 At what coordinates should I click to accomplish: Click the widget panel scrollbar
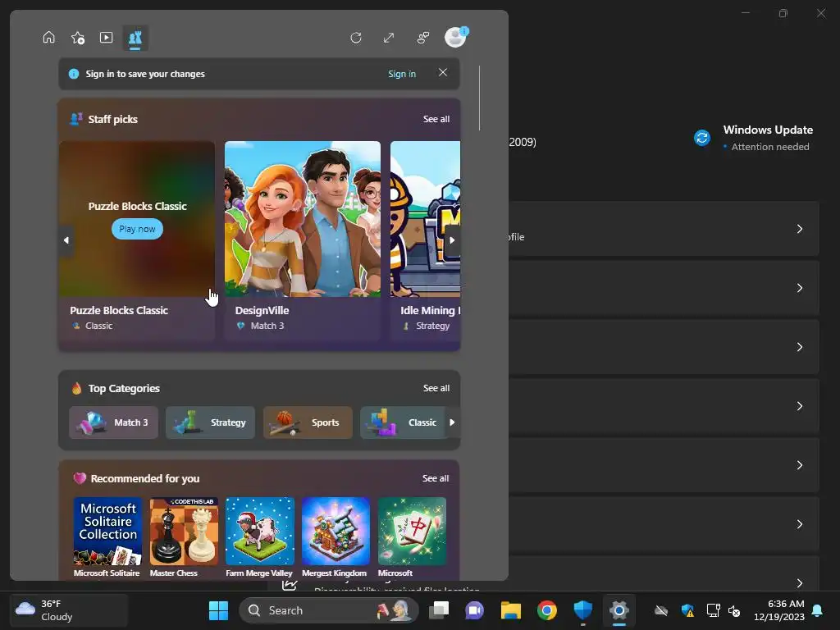click(x=479, y=98)
